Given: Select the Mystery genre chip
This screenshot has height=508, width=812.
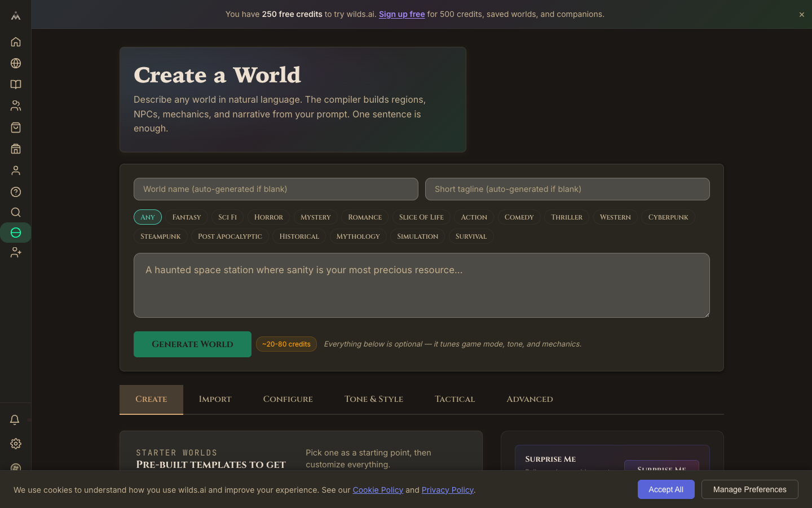Looking at the screenshot, I should click(316, 217).
